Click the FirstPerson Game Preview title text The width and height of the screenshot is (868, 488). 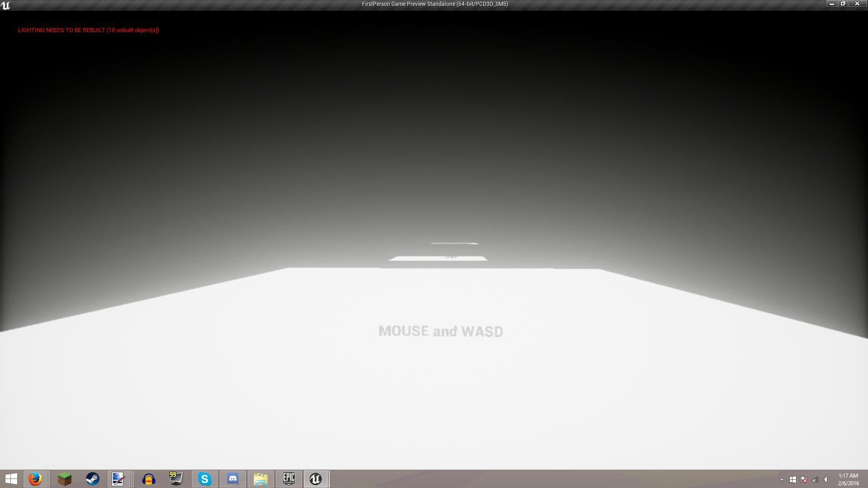coord(434,4)
